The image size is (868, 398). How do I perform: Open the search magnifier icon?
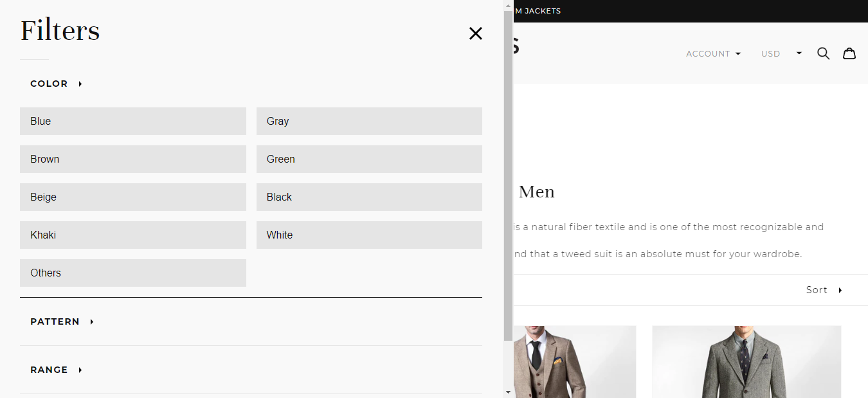[x=823, y=53]
